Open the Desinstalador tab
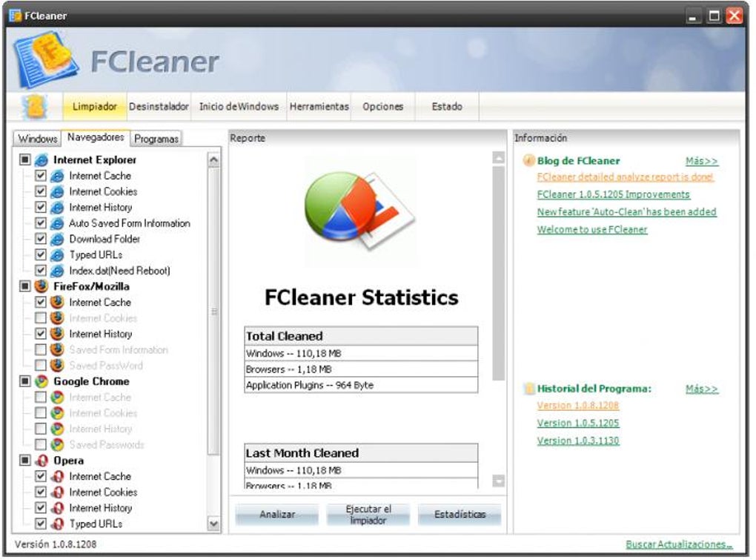 point(159,107)
